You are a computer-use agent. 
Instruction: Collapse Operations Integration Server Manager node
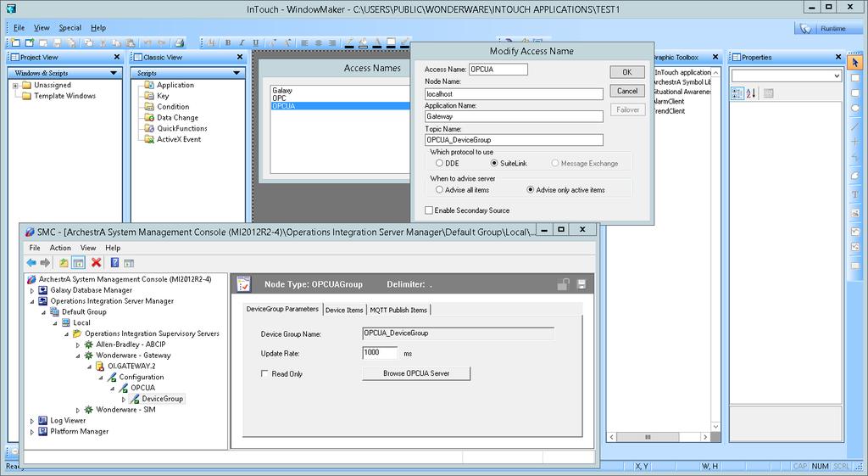point(32,301)
